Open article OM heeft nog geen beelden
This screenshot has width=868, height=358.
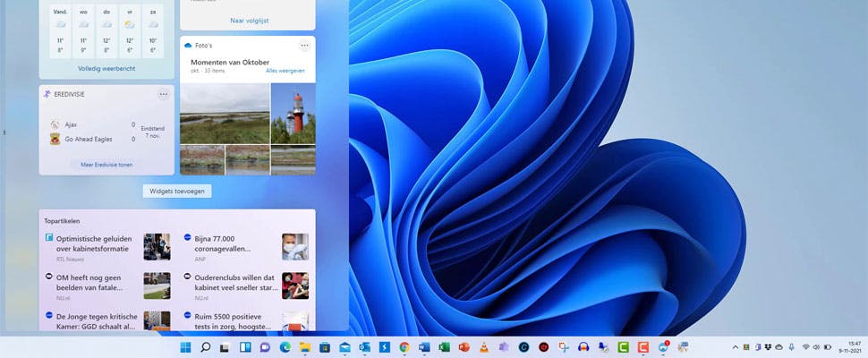89,283
